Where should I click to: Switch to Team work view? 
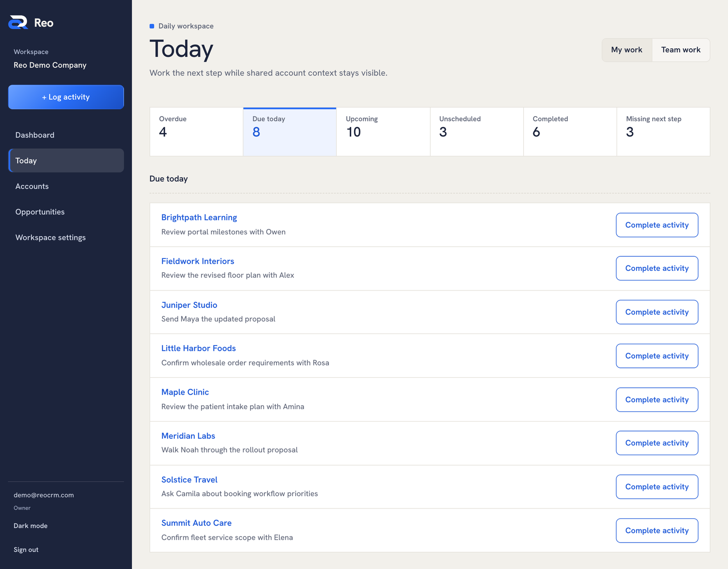point(681,50)
